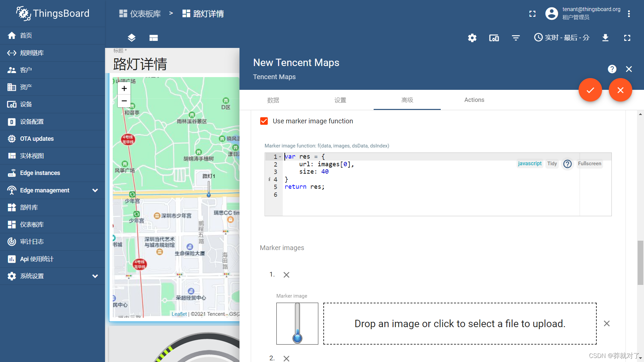Click the widget help question icon
Image resolution: width=644 pixels, height=362 pixels.
click(x=612, y=69)
